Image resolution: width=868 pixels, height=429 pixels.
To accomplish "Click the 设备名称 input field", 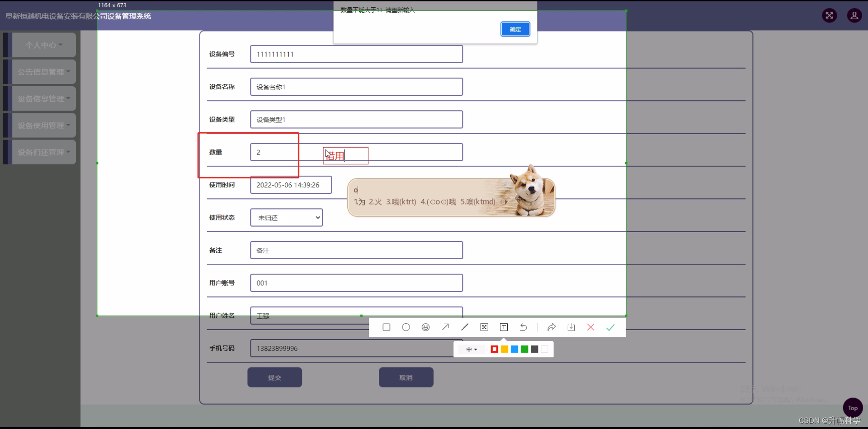I will click(x=357, y=87).
